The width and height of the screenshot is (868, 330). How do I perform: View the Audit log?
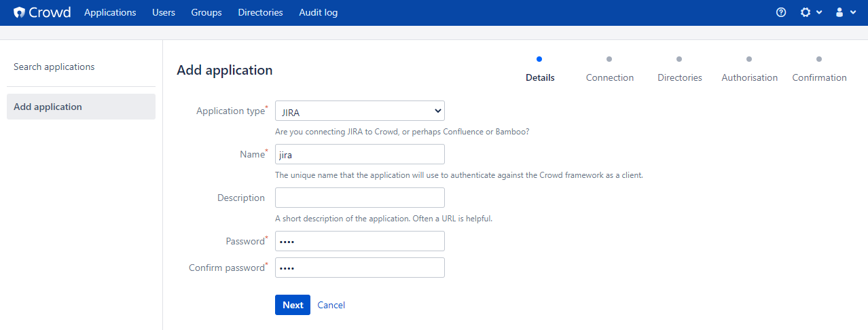tap(319, 12)
